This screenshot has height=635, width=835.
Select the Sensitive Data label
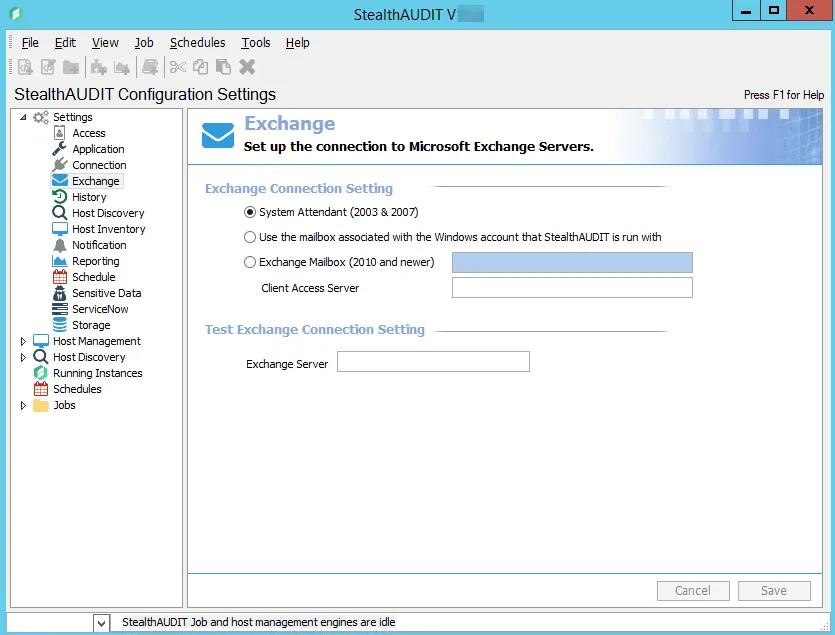coord(107,293)
